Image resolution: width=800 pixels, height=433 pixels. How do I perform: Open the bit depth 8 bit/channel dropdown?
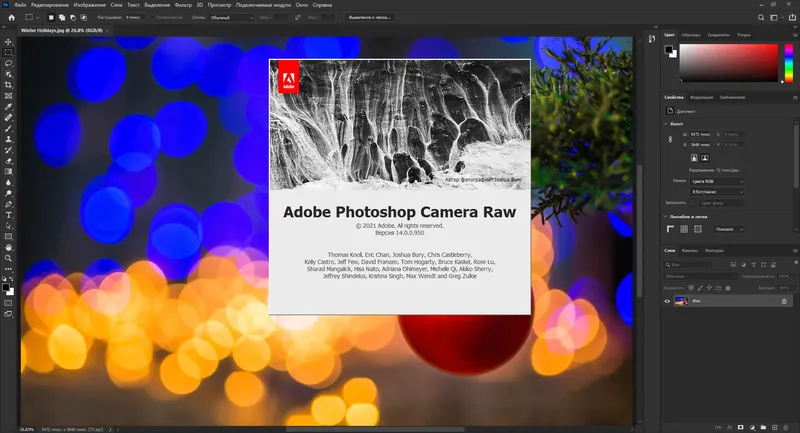[x=717, y=192]
